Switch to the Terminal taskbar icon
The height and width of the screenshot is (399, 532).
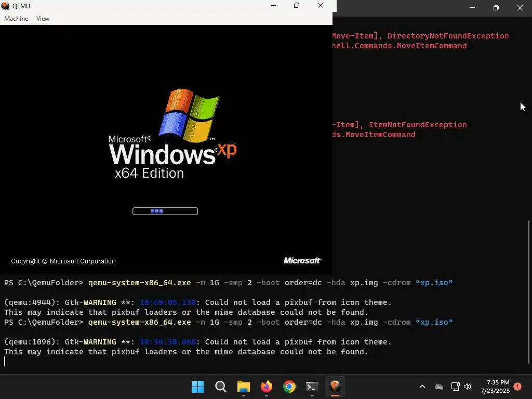312,387
